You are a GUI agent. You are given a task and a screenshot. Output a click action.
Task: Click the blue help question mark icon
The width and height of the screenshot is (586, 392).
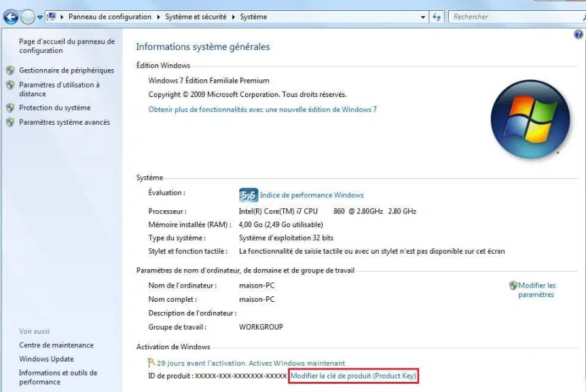pyautogui.click(x=579, y=33)
